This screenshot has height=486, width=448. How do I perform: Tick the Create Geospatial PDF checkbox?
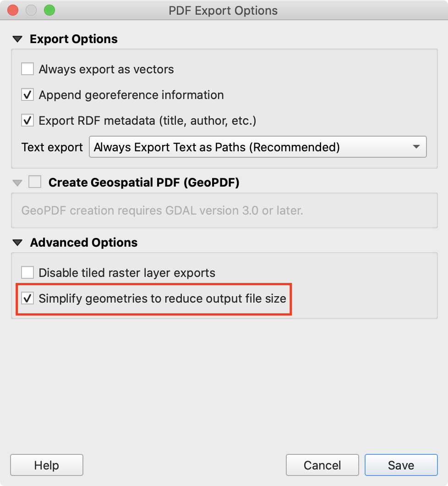[34, 182]
